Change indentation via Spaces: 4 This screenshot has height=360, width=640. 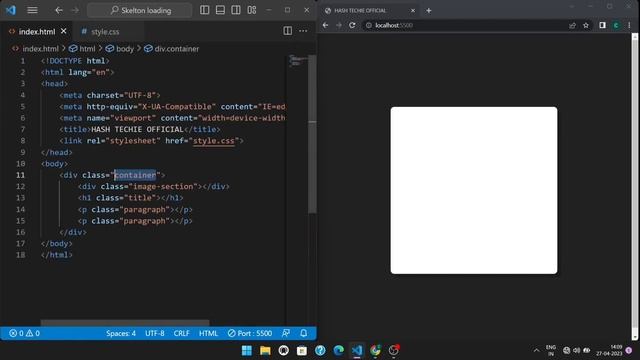(121, 333)
